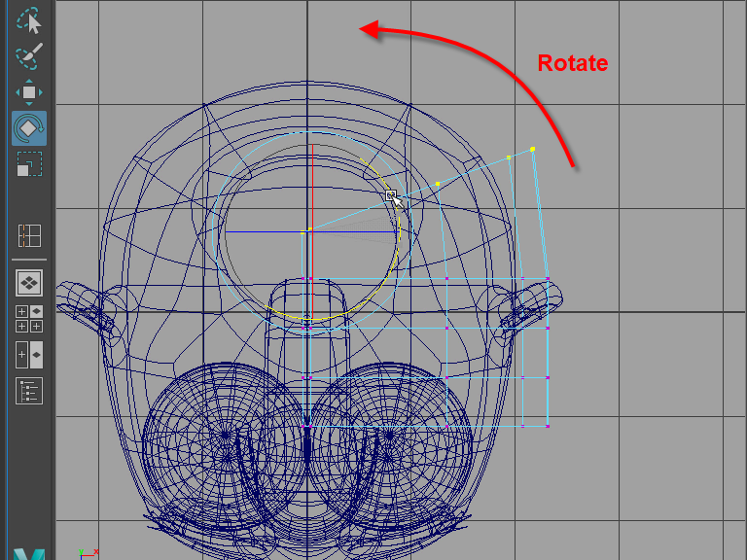
Task: Select the top-right yellow lattice point
Action: (x=532, y=149)
